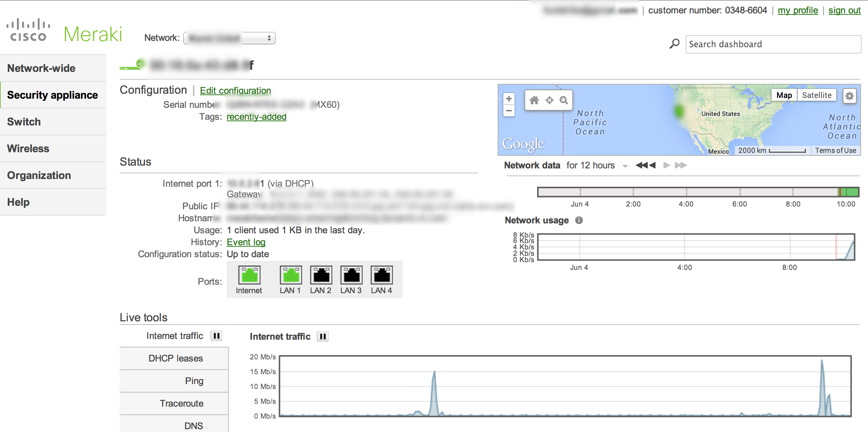
Task: Zoom in on the map
Action: click(x=509, y=99)
